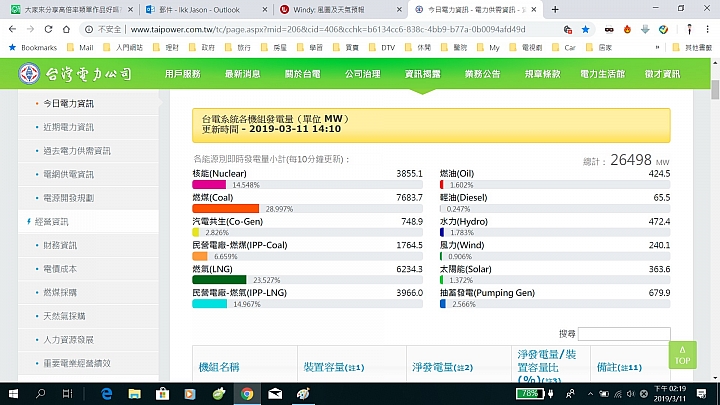Open Windows Start menu
The image size is (720, 405).
tap(13, 394)
